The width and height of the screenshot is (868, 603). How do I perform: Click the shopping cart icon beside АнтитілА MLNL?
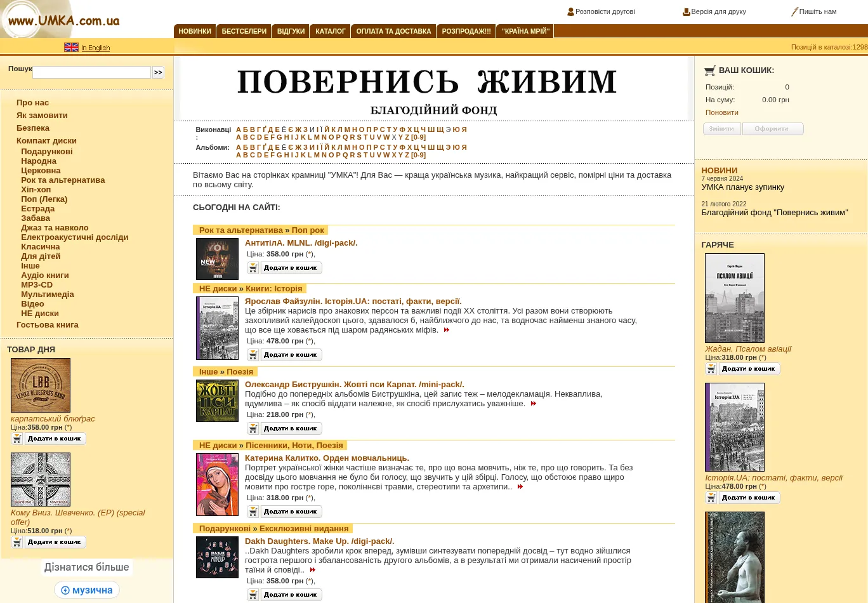coord(253,268)
